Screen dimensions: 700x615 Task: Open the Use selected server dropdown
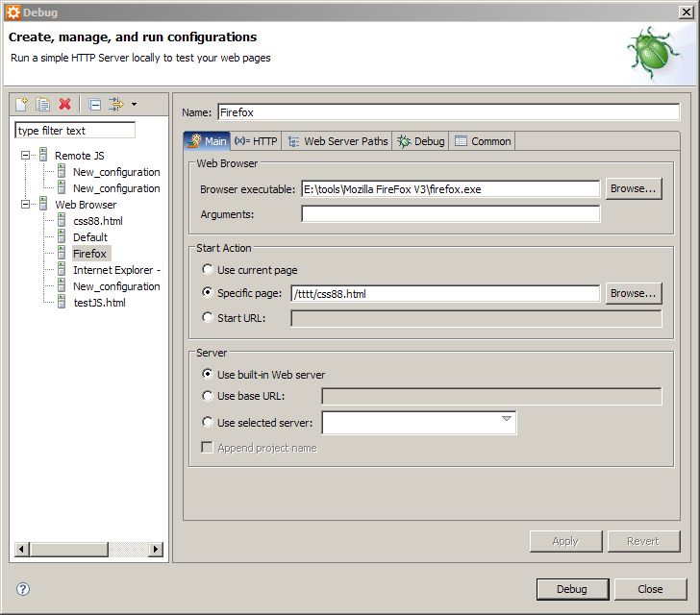[x=506, y=420]
